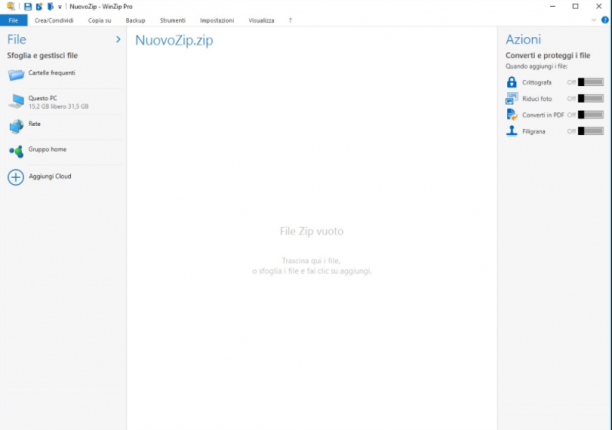Click the WinZip application icon in title bar

click(11, 6)
